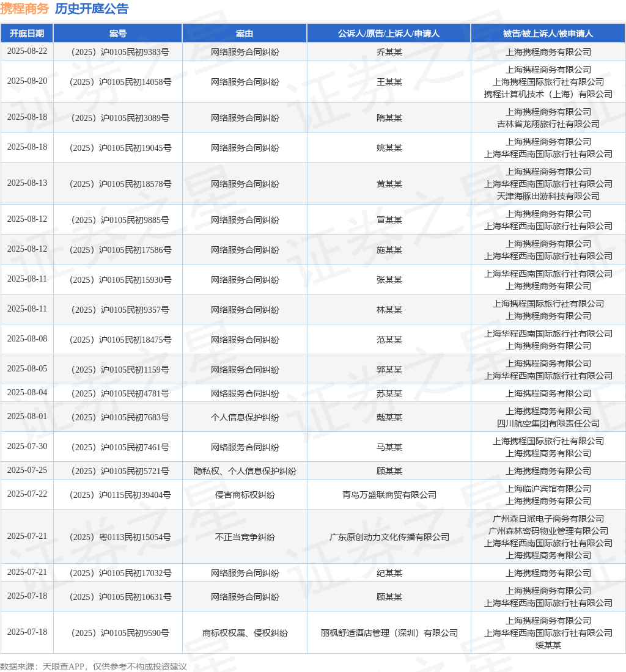626x672 pixels.
Task: Click the cause 个人信息保护纠纷
Action: [x=245, y=418]
